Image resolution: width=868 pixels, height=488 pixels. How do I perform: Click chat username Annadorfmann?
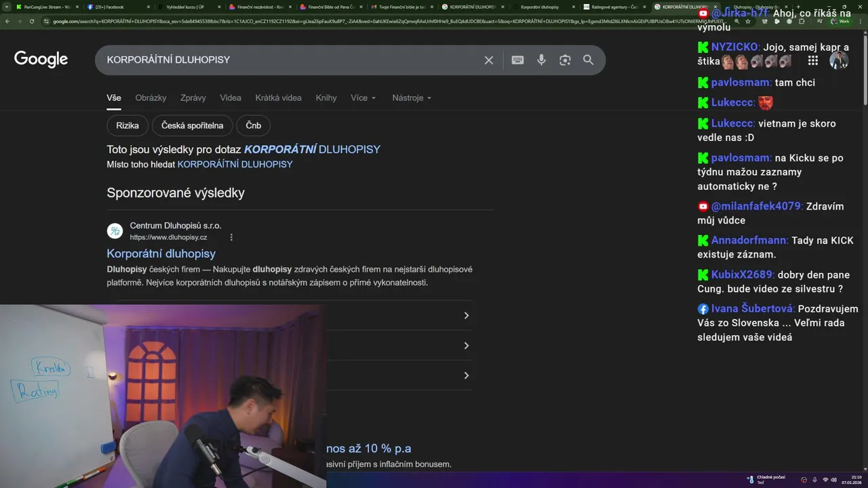pos(750,241)
